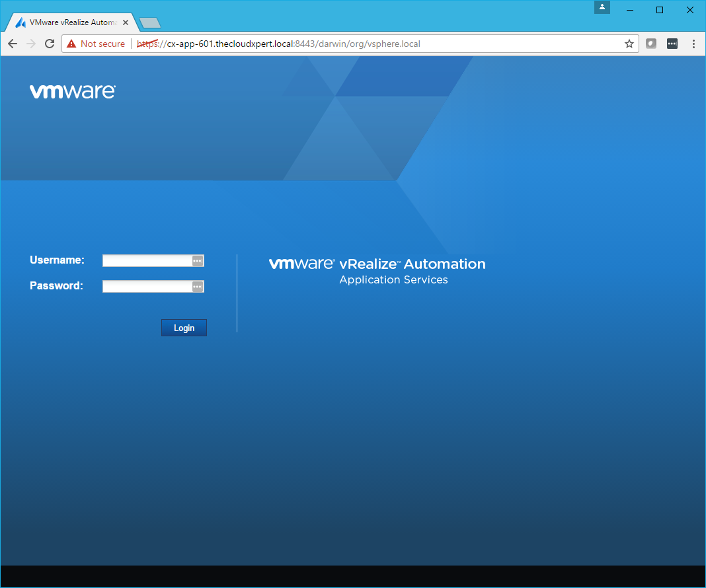Bookmark this page with the star icon
Viewport: 706px width, 588px height.
point(629,44)
